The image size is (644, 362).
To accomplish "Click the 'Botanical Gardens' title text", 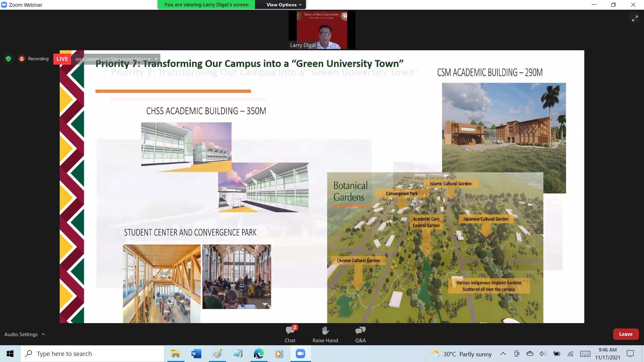I will (x=351, y=191).
